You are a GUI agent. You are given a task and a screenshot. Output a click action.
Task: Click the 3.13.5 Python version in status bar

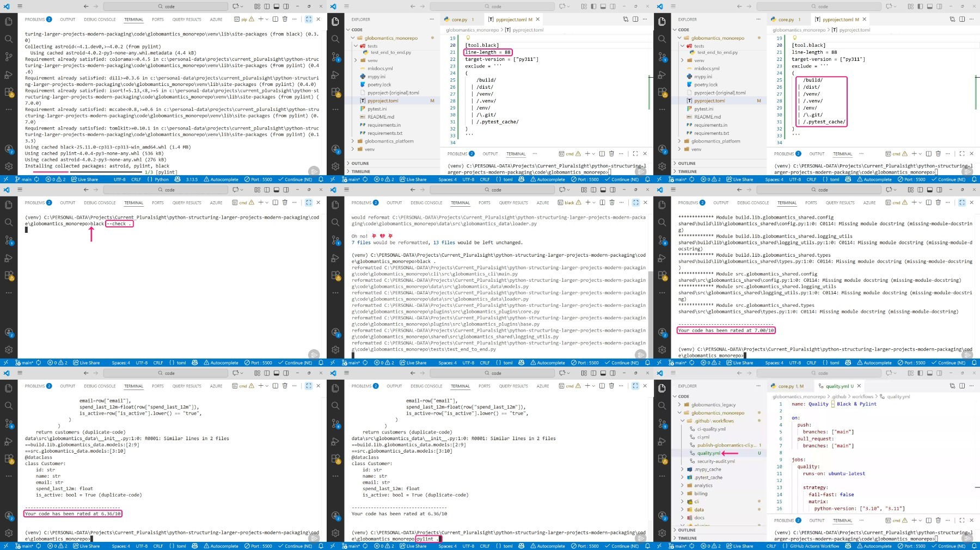(192, 179)
